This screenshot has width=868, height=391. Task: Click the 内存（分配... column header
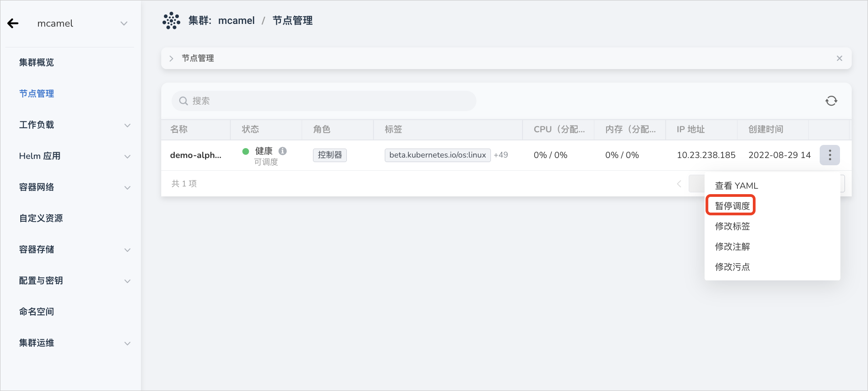(630, 129)
